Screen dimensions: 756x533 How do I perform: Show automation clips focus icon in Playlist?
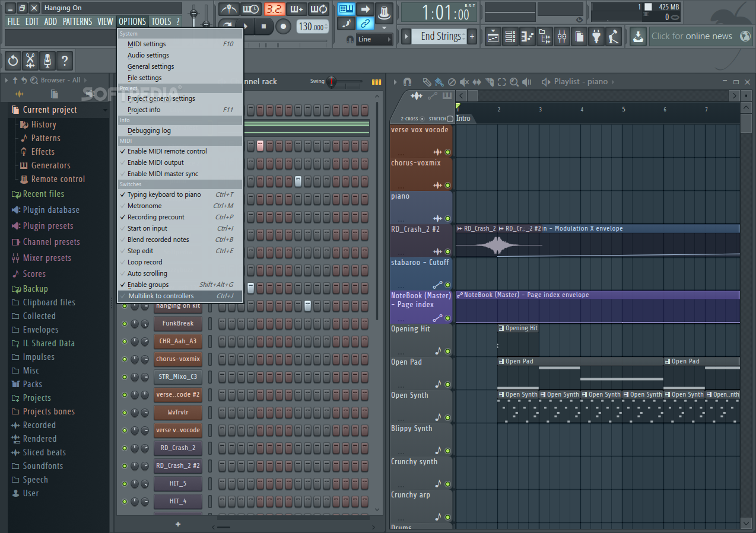(433, 95)
